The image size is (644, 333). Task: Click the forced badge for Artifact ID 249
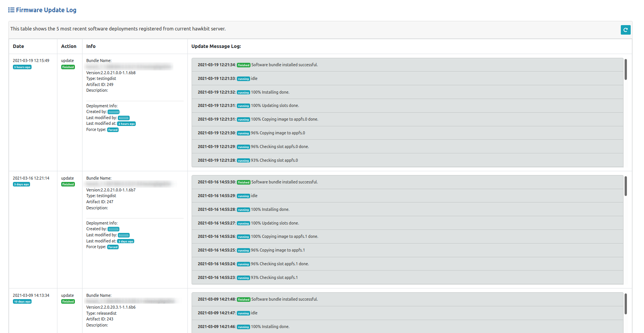(x=113, y=130)
